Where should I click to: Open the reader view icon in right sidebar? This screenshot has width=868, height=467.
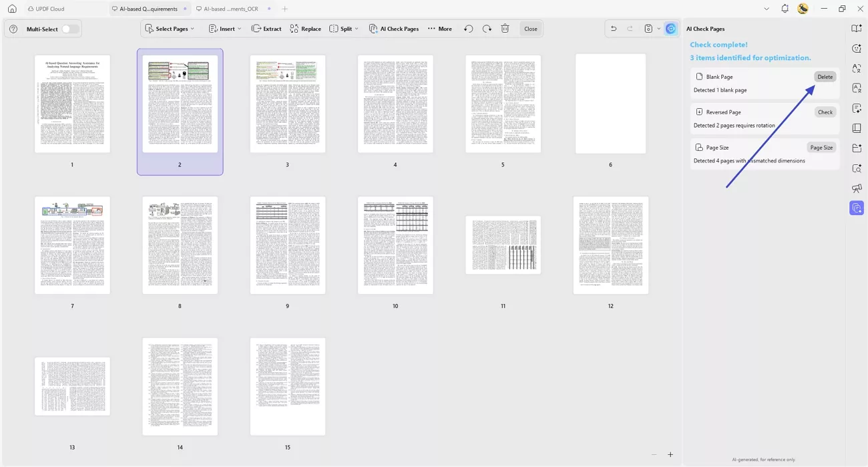(857, 128)
